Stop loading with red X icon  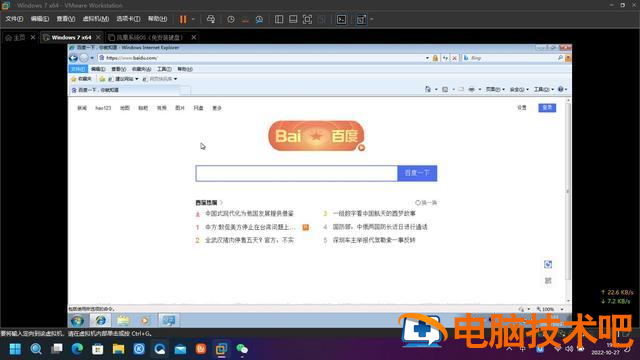[454, 58]
